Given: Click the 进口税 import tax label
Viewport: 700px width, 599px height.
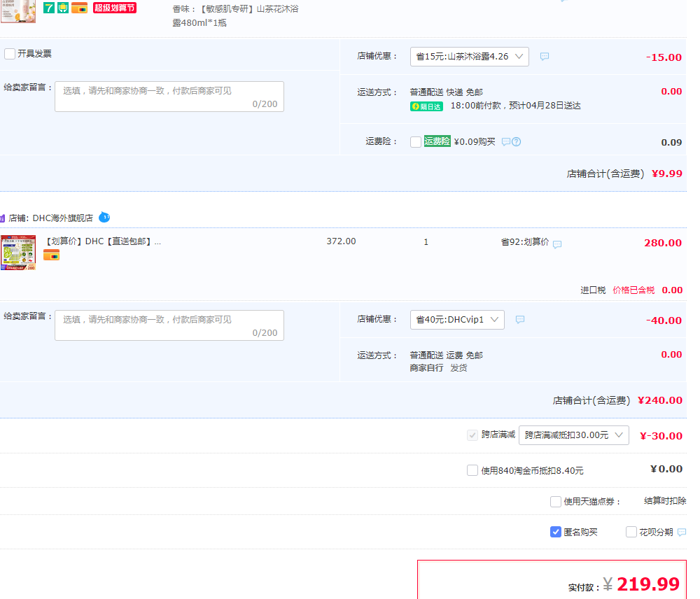Looking at the screenshot, I should coord(593,290).
